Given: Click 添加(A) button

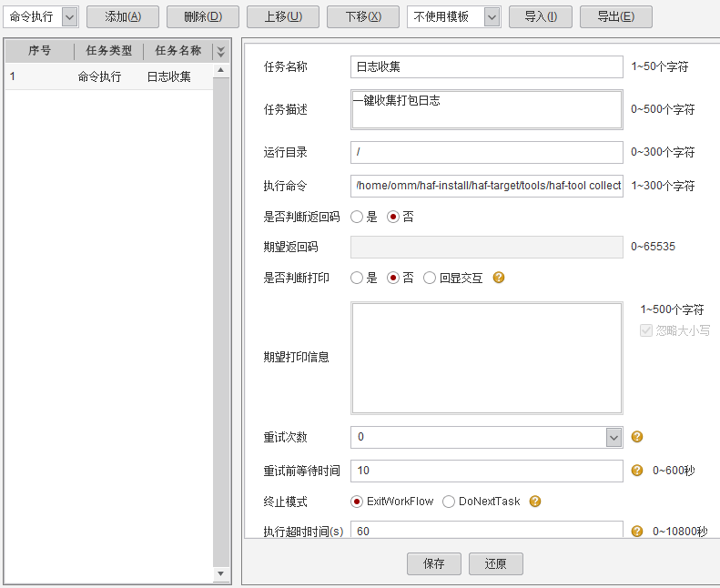Looking at the screenshot, I should (123, 17).
